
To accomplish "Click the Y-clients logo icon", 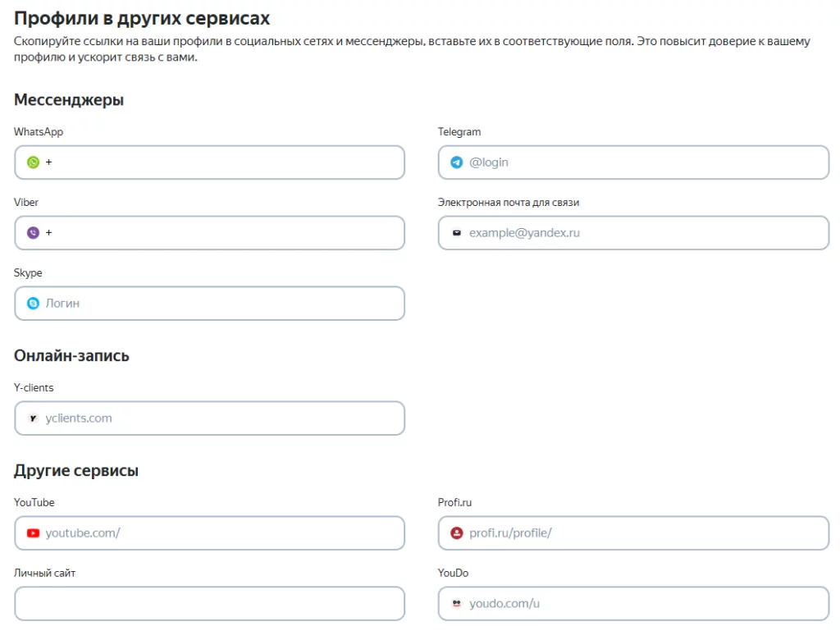I will [33, 418].
